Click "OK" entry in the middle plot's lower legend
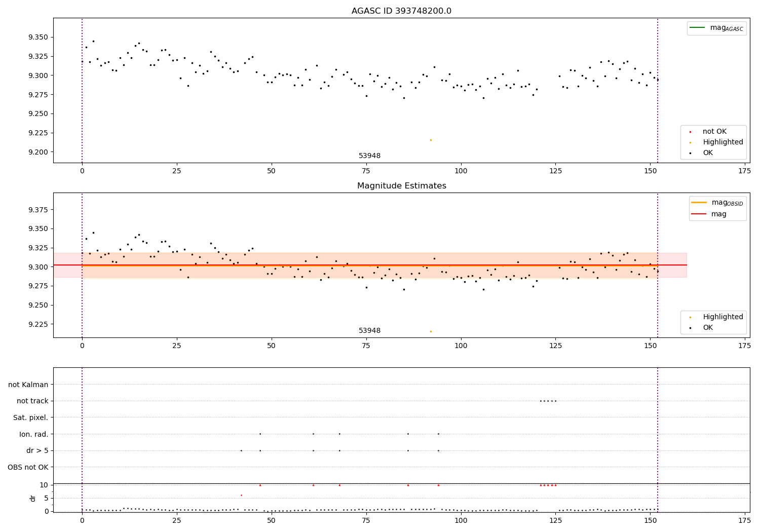The image size is (760, 532). [x=707, y=328]
